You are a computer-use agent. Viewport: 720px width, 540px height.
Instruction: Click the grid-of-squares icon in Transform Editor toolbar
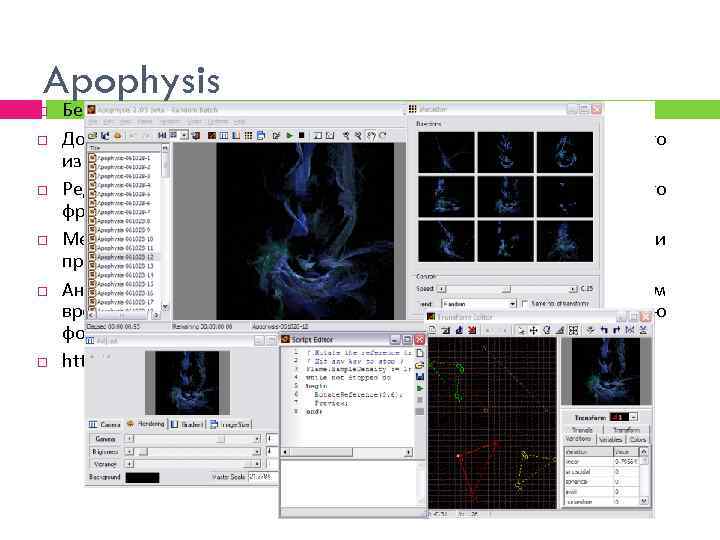coord(573,330)
